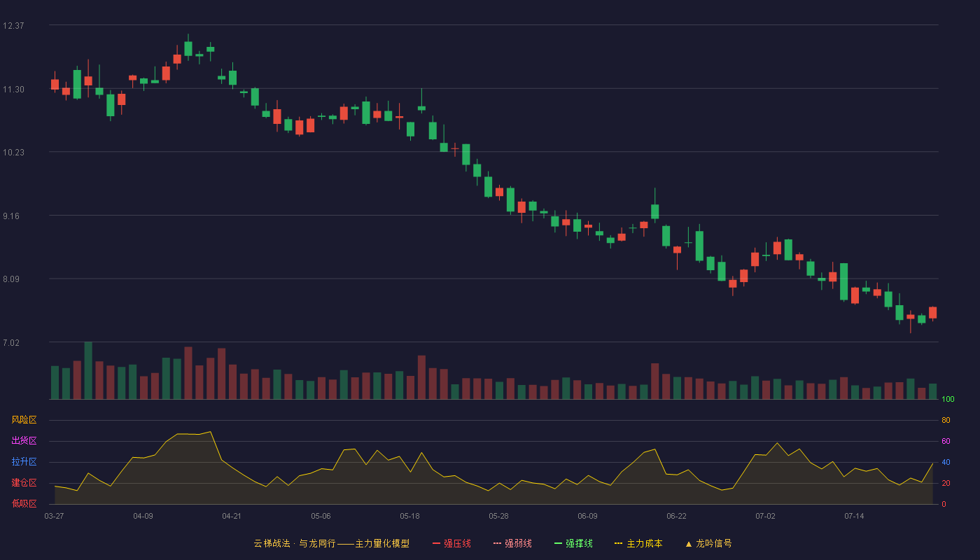980x560 pixels.
Task: Click the 11.30 price axis label
Action: click(13, 90)
